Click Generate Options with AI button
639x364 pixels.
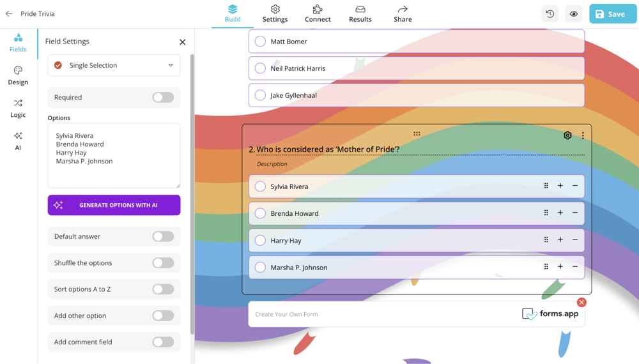point(114,205)
